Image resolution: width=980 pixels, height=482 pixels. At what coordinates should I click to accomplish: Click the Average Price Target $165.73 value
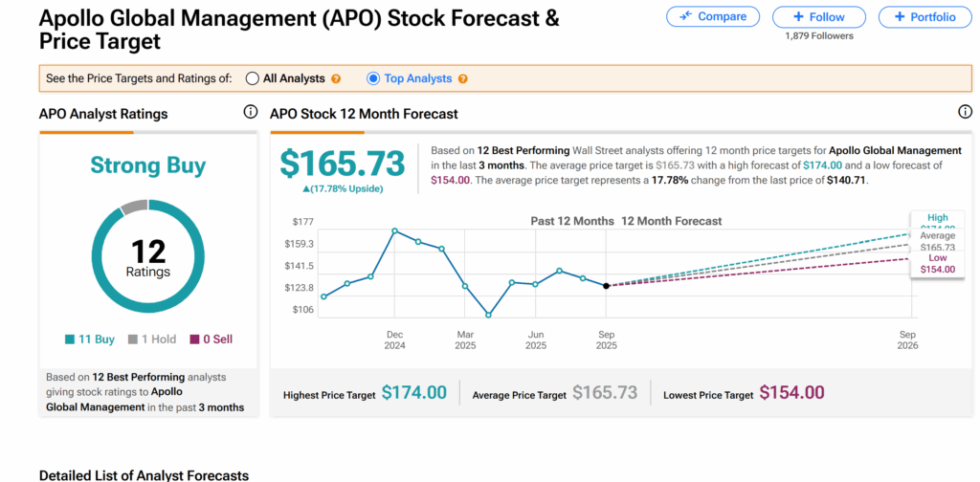(605, 393)
